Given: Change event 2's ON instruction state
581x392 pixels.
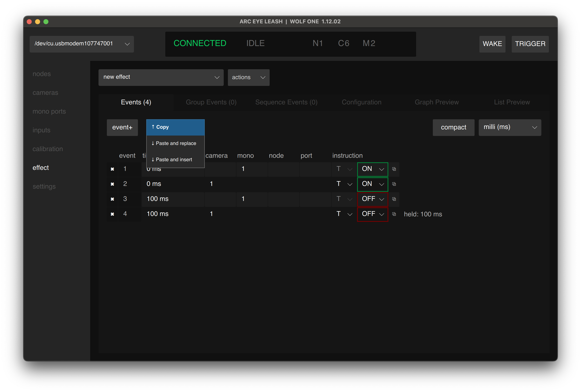Looking at the screenshot, I should coord(372,184).
